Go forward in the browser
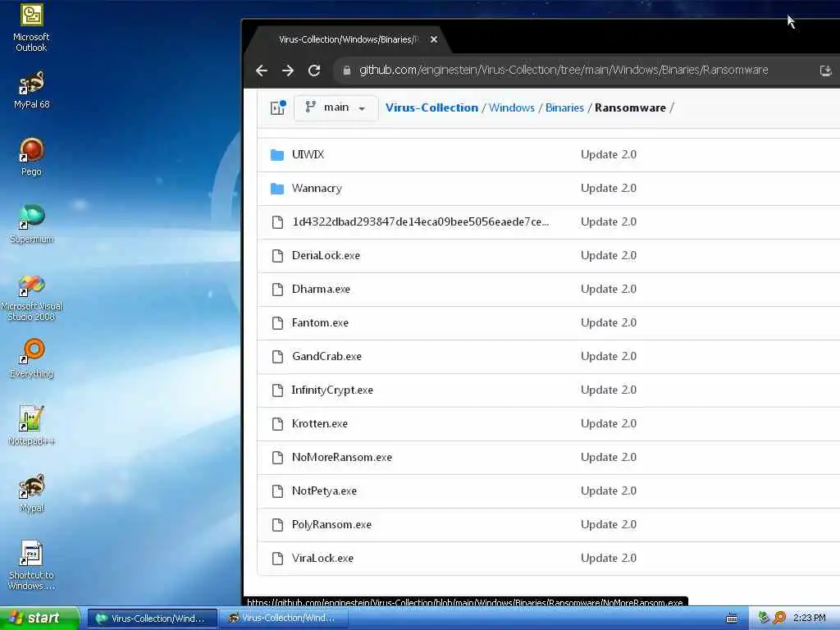Image resolution: width=840 pixels, height=630 pixels. click(x=288, y=71)
